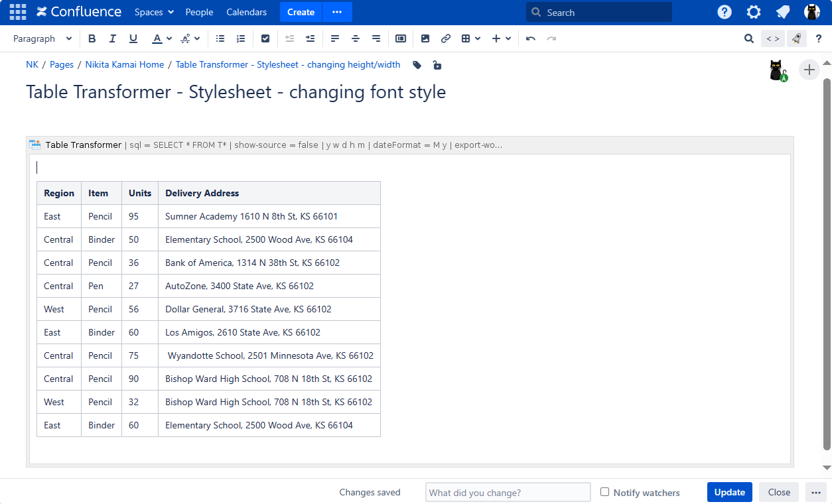832x504 pixels.
Task: Enable the Notify watchers checkbox
Action: [604, 492]
